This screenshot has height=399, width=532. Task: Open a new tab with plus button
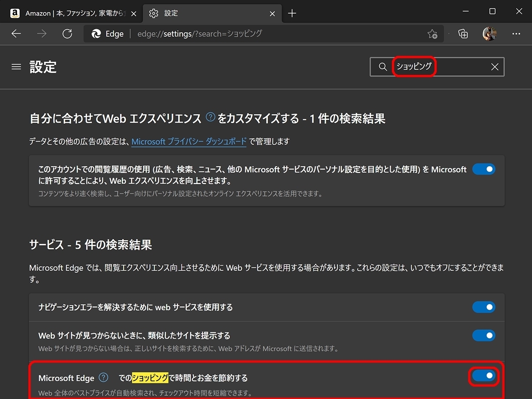pos(292,13)
